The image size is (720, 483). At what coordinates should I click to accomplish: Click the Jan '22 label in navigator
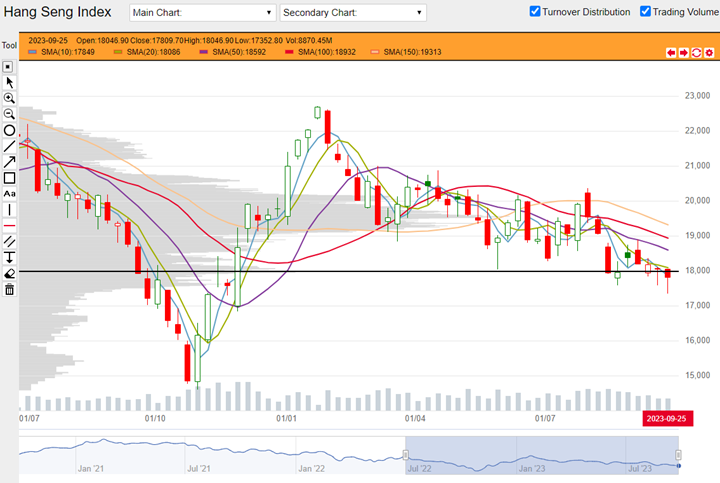[x=312, y=468]
